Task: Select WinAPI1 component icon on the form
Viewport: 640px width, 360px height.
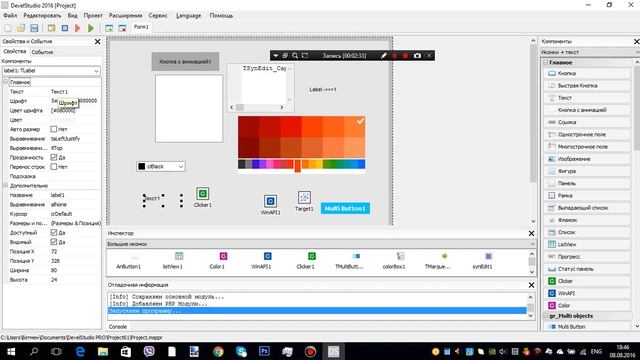Action: tap(270, 201)
